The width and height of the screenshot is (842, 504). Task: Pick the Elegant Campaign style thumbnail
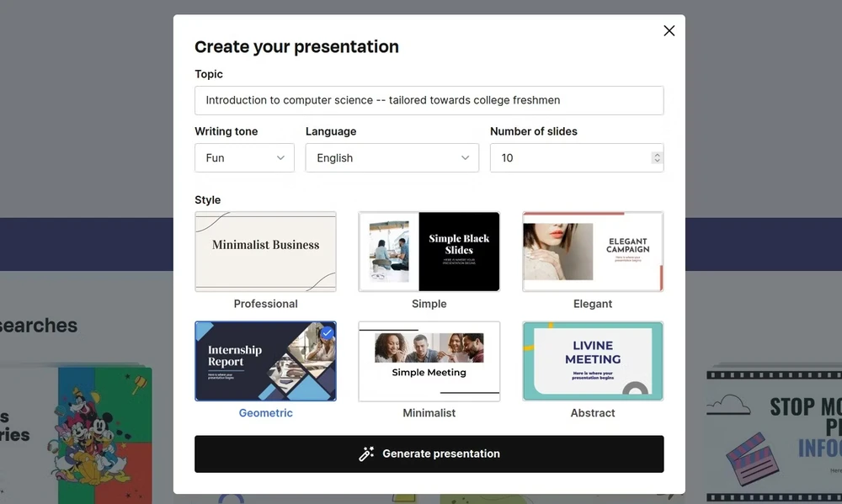(x=593, y=252)
